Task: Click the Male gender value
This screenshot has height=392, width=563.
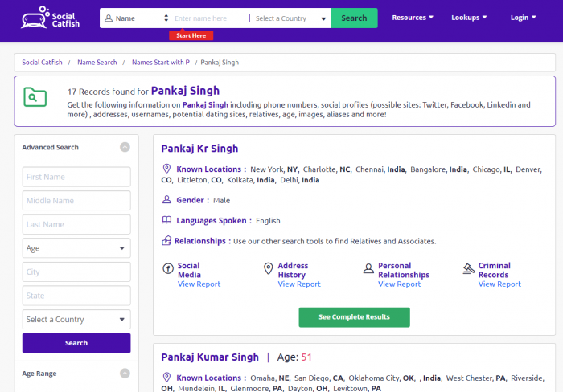Action: point(221,200)
